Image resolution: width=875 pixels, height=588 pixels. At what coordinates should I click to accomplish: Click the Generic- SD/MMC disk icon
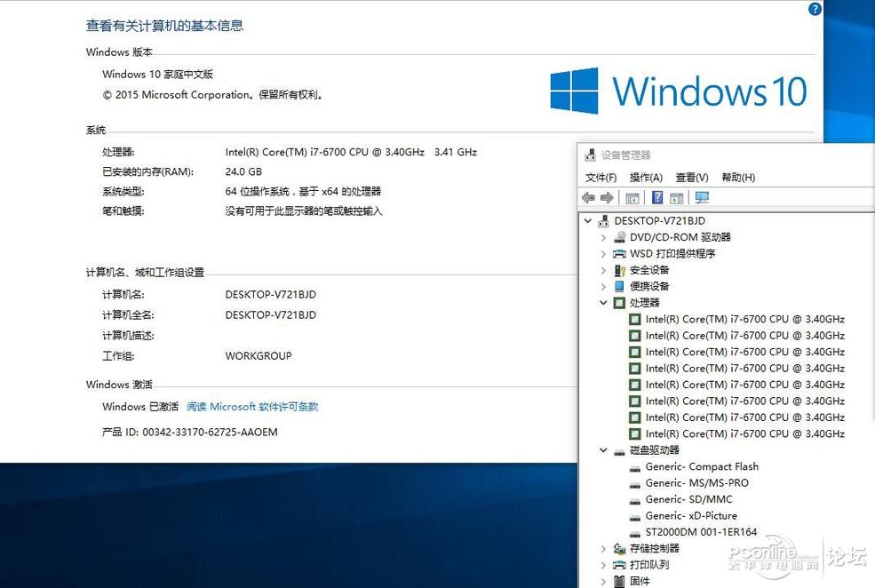[635, 500]
